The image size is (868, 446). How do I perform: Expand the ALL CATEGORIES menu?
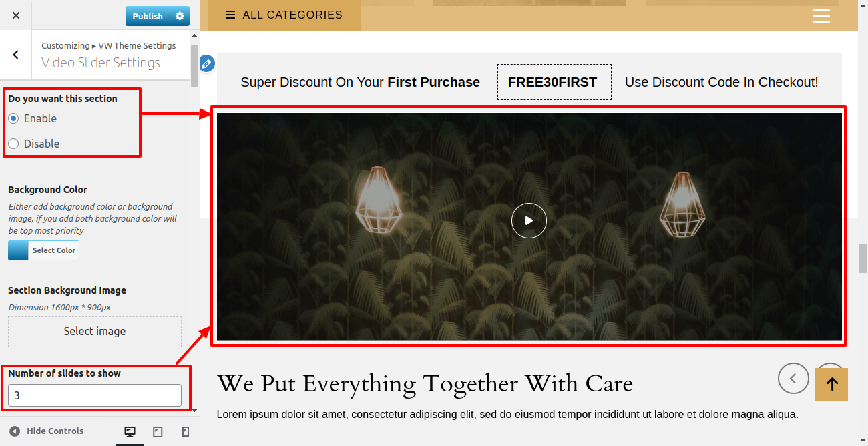[x=284, y=15]
